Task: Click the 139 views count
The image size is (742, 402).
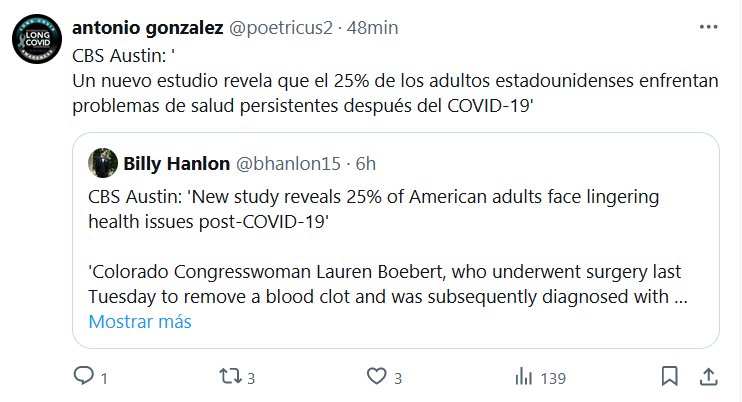Action: click(x=553, y=378)
